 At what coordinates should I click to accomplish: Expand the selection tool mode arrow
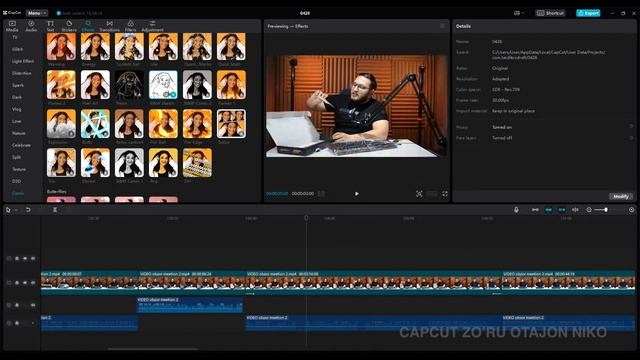pos(16,210)
